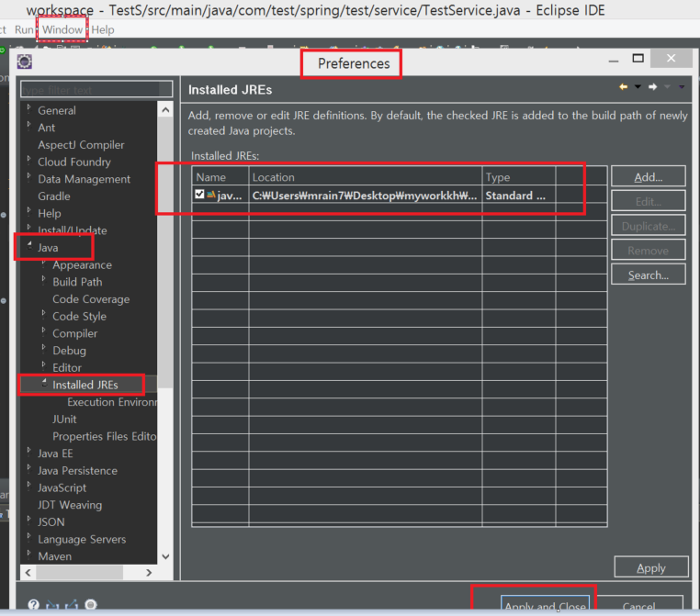The width and height of the screenshot is (700, 616).
Task: Select the Gradle preferences item
Action: click(x=54, y=196)
